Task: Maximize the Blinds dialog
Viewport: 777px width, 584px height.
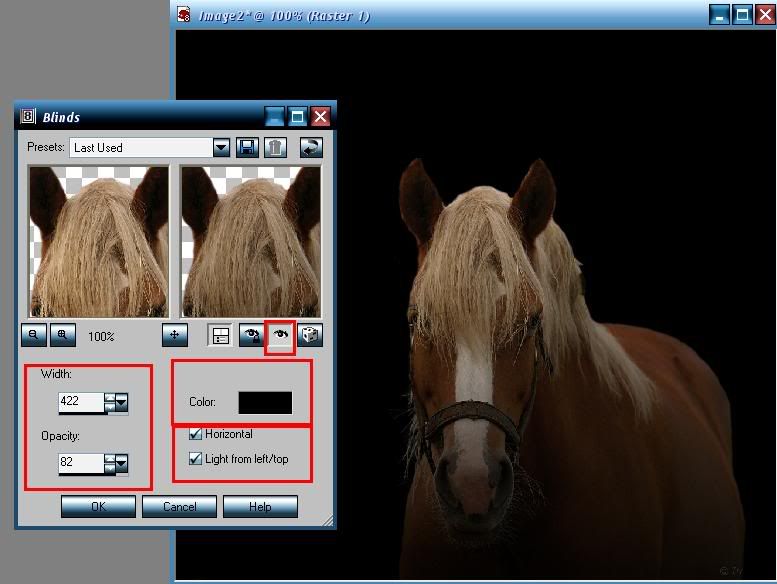Action: [298, 117]
